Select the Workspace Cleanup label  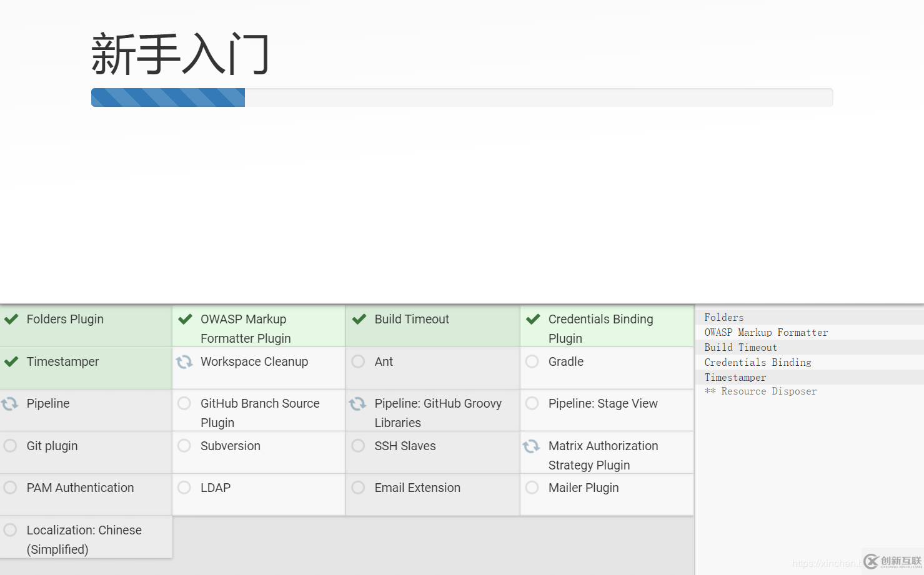coord(254,361)
